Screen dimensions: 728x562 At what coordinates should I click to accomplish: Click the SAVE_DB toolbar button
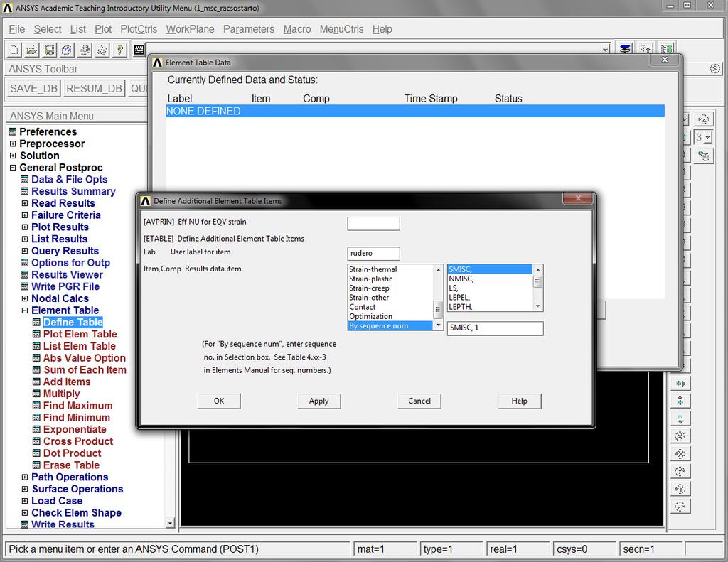click(33, 89)
